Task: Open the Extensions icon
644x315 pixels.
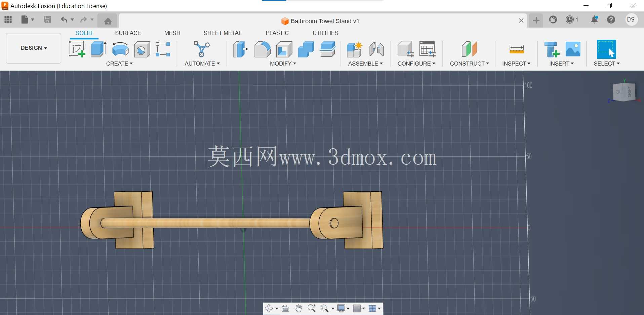Action: (x=553, y=20)
